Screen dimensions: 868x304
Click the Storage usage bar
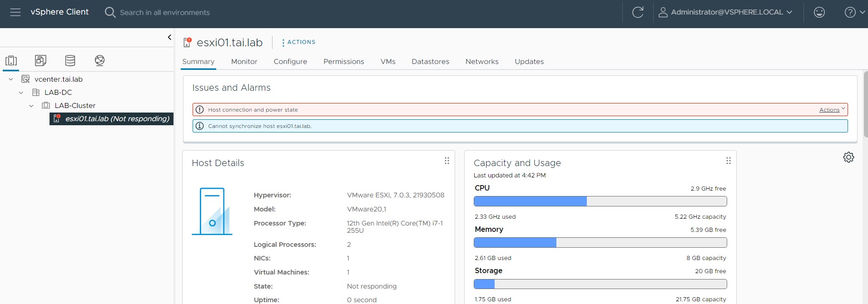click(x=600, y=284)
